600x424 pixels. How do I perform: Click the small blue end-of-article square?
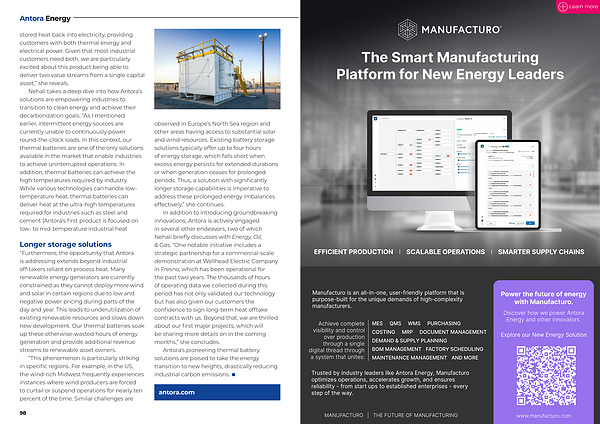click(233, 375)
